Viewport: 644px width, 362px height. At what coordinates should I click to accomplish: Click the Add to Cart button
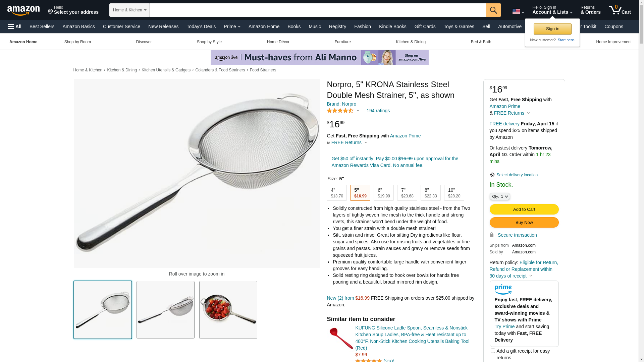(524, 209)
